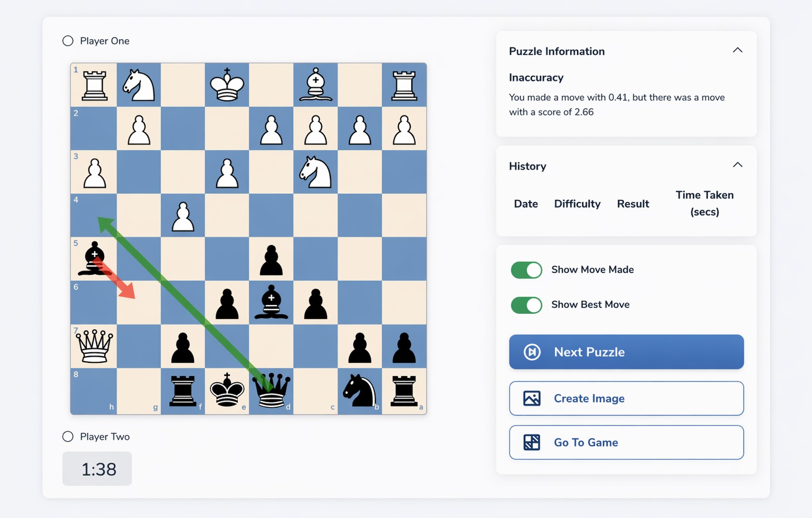Click the Time Taken (secs) column header
Screen dimensions: 812x518
click(x=704, y=203)
